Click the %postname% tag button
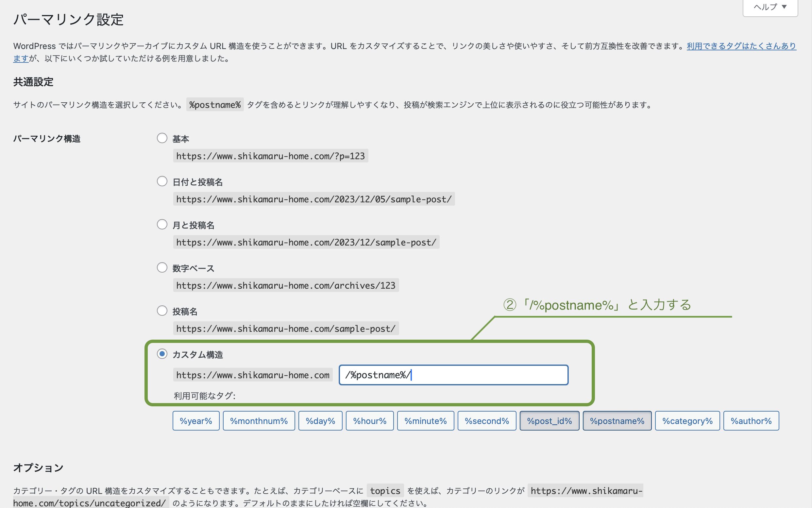812x508 pixels. click(x=617, y=421)
